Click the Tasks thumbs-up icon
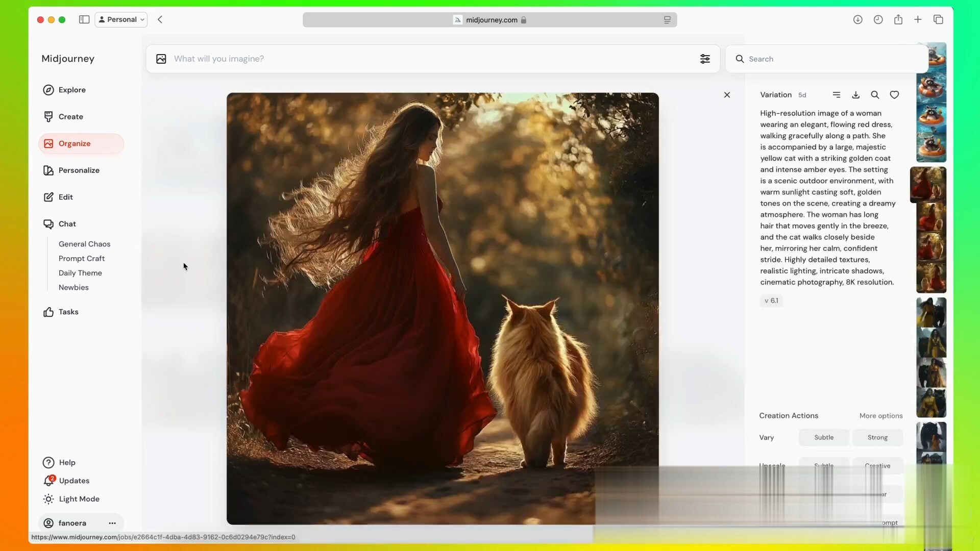 pos(48,312)
